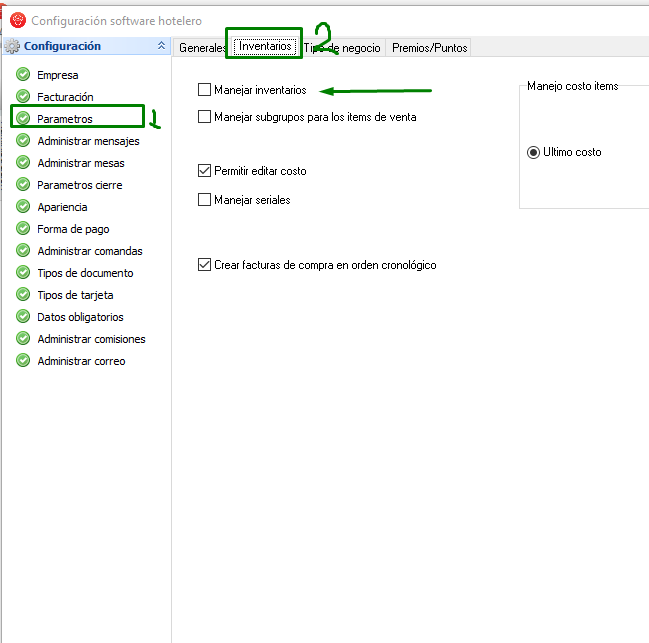Uncheck Permitir editar costo

pyautogui.click(x=205, y=171)
